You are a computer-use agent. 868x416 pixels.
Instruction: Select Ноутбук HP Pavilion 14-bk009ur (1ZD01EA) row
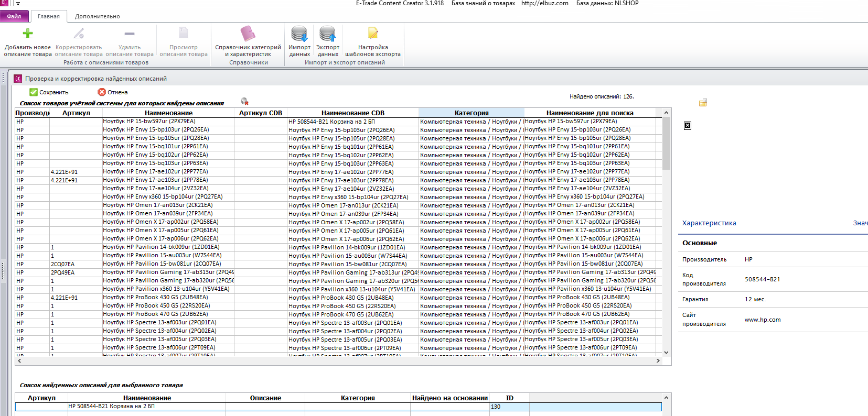tap(338, 247)
